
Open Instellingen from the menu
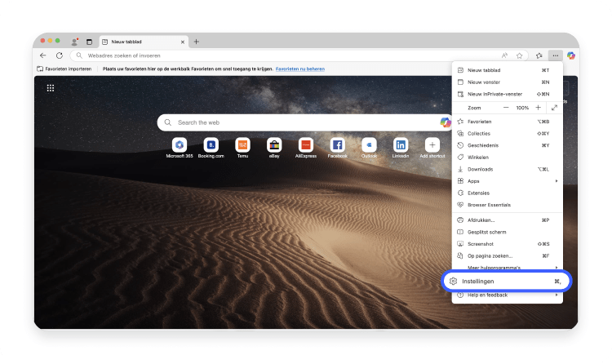pyautogui.click(x=507, y=282)
